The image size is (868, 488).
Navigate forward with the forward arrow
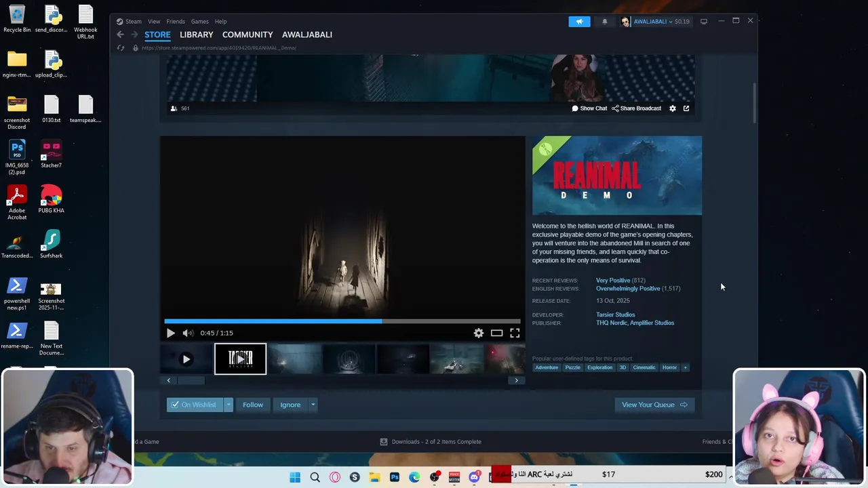point(134,35)
